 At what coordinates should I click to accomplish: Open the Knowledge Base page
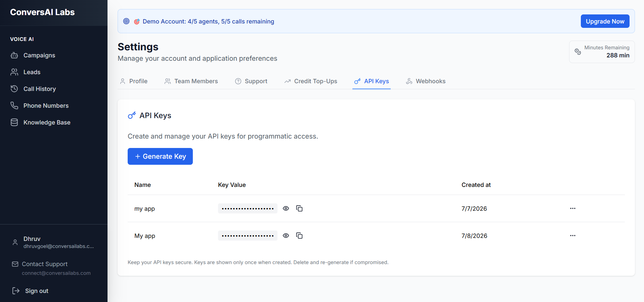tap(40, 122)
